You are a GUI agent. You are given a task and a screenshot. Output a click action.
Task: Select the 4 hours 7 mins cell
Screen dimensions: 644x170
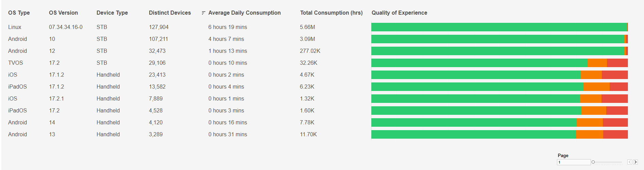[226, 39]
